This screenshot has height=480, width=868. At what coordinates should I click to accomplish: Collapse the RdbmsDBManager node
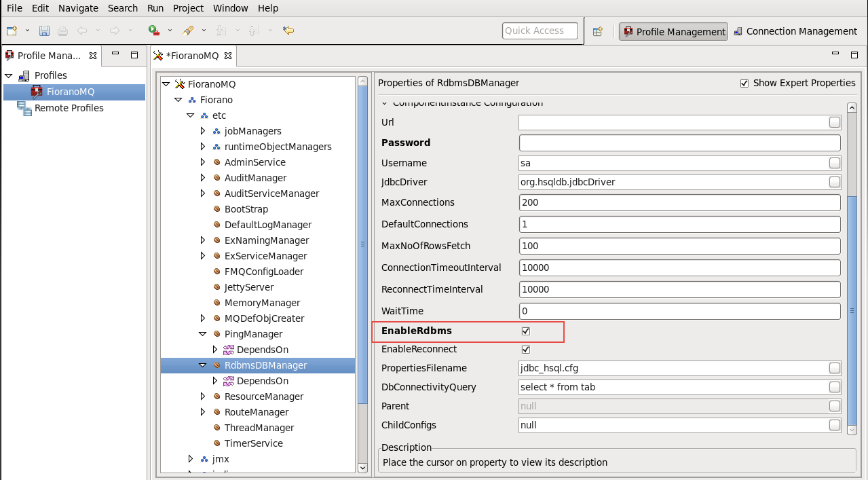203,365
